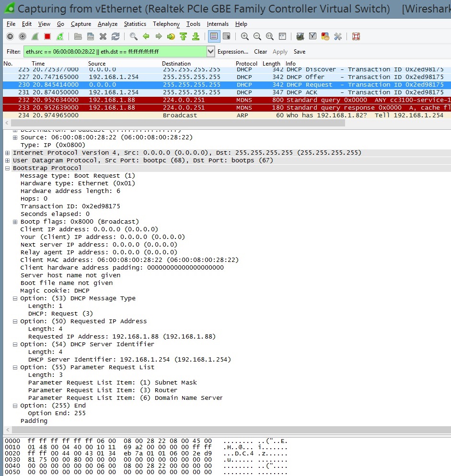Screen dimensions: 451x476
Task: Go forward in packet history
Action: point(158,37)
